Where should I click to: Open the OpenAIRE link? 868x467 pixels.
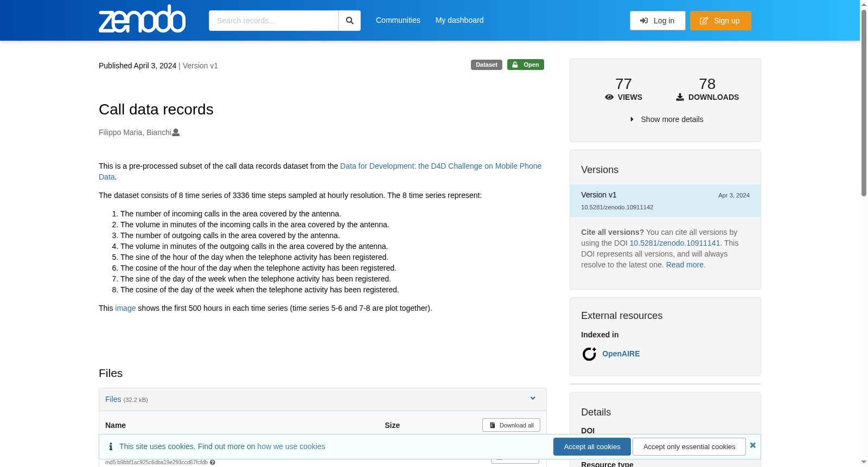[621, 354]
